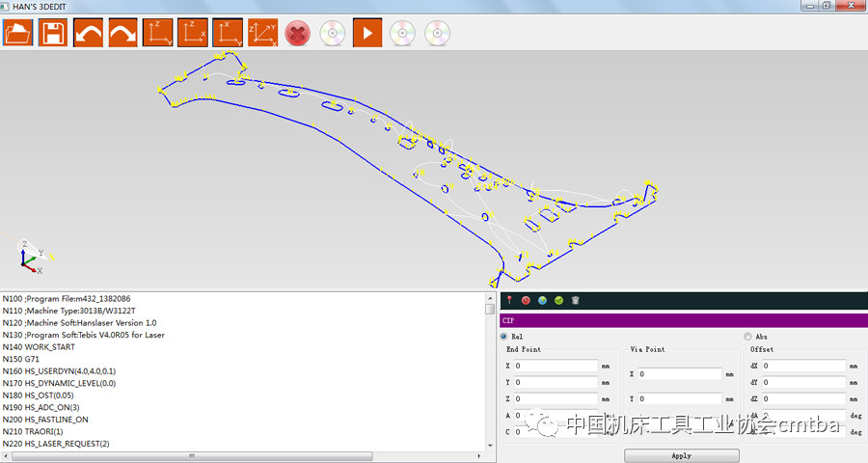Switch to the isometric XYZ view

[262, 33]
